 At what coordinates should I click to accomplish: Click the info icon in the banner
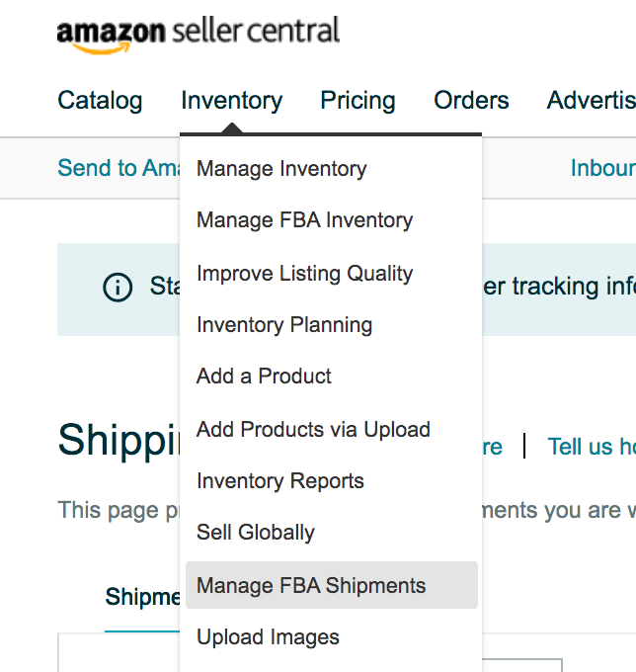click(118, 288)
